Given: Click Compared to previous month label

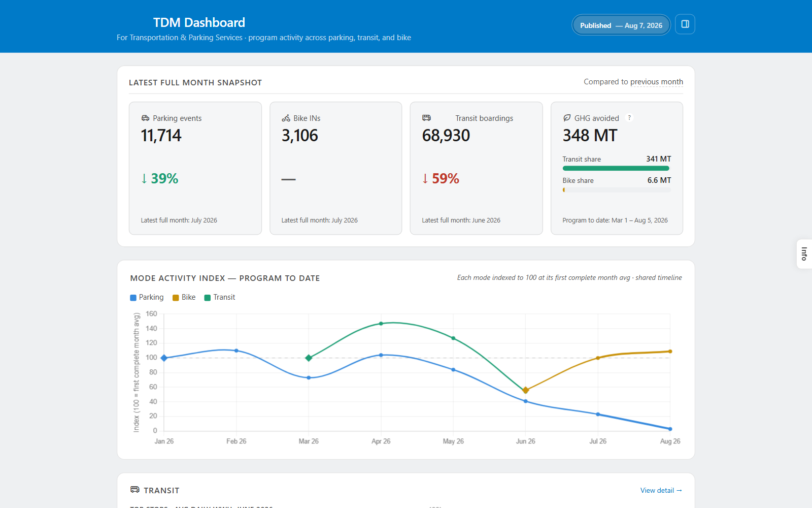Looking at the screenshot, I should (x=633, y=82).
